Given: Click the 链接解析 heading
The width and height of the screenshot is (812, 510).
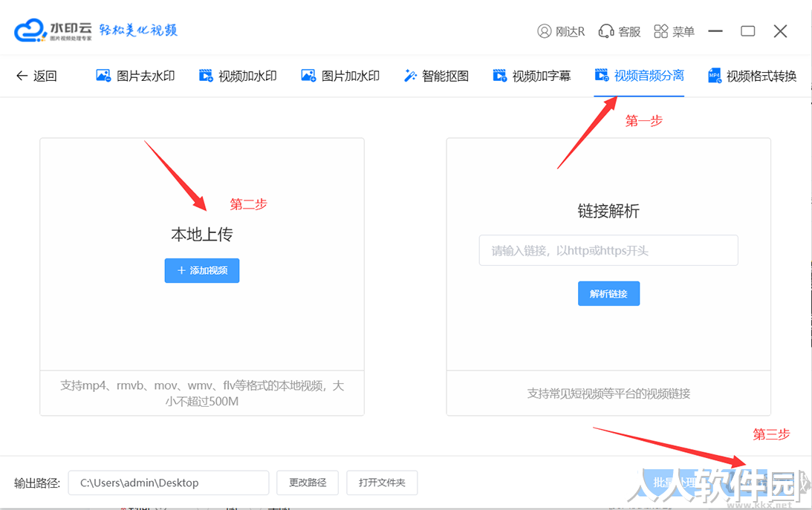Looking at the screenshot, I should pos(608,211).
